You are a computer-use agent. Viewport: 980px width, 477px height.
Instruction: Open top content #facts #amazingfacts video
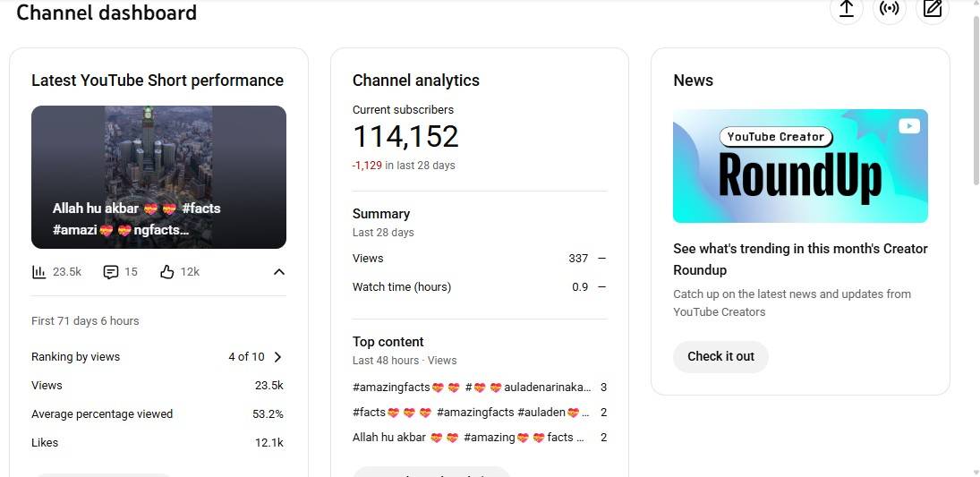472,413
